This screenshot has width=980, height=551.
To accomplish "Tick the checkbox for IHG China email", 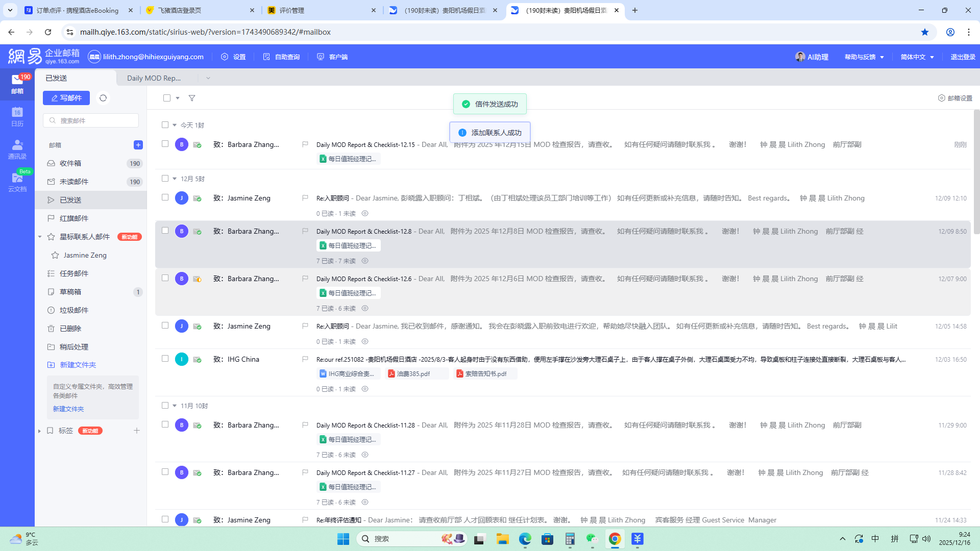I will pyautogui.click(x=165, y=359).
